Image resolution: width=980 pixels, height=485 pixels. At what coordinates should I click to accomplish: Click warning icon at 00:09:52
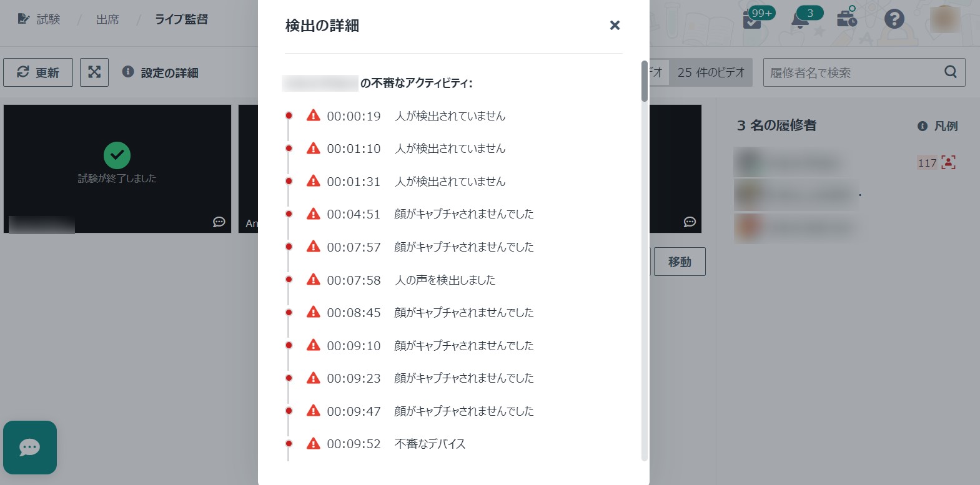314,444
